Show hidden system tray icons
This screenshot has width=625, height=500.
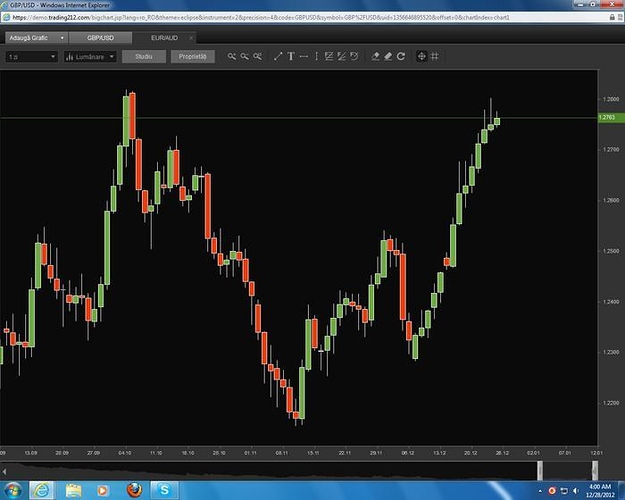(x=540, y=491)
